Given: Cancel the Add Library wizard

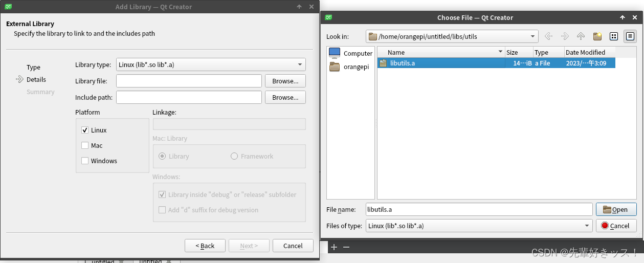Looking at the screenshot, I should pos(293,246).
